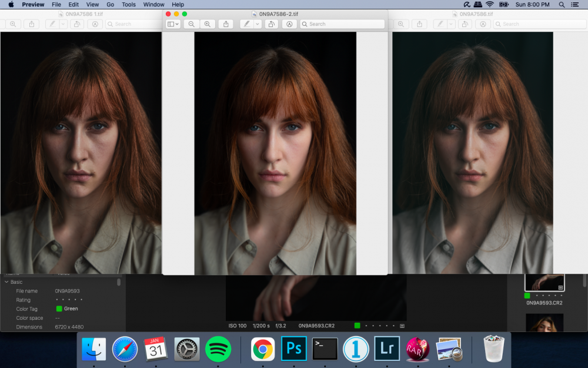Launch Photoshop from the Dock
The image size is (588, 368).
click(x=294, y=349)
